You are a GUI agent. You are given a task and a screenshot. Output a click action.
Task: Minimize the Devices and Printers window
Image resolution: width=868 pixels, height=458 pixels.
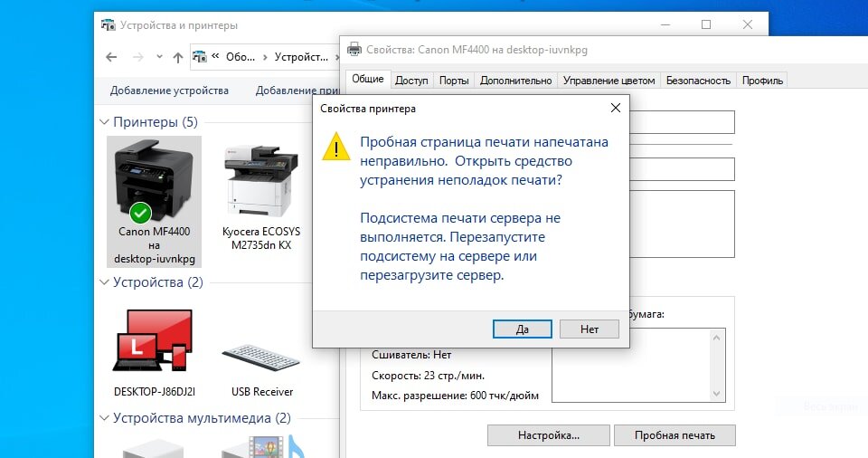click(665, 24)
